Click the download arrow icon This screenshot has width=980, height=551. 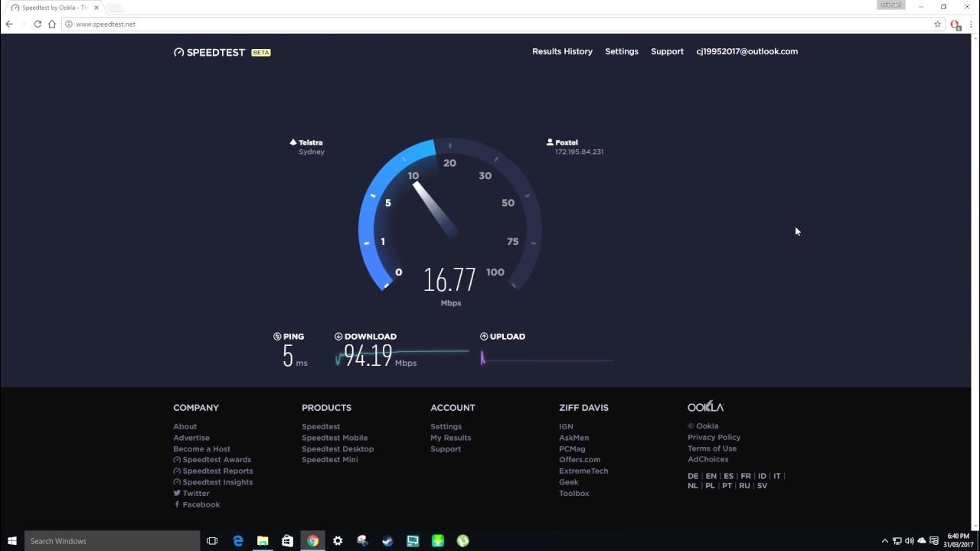pos(338,336)
